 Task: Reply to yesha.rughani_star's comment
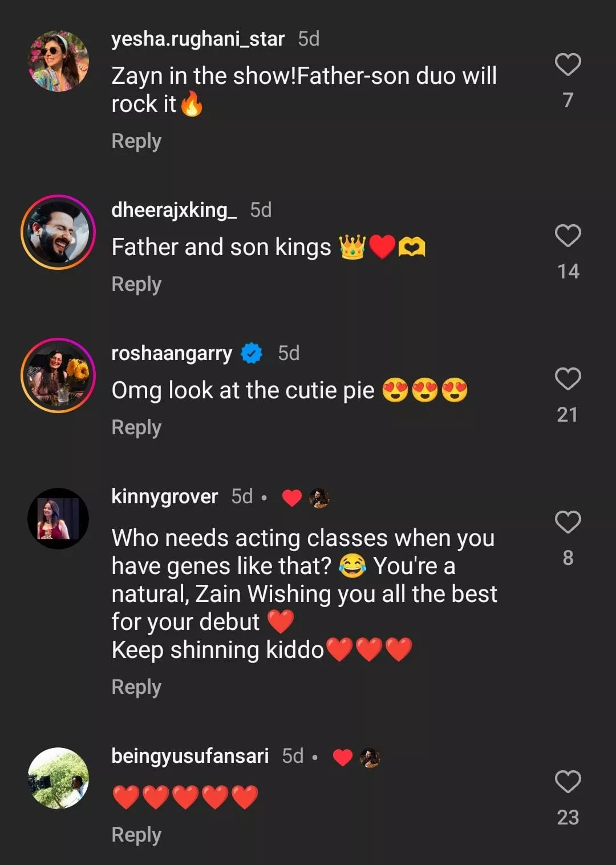click(x=136, y=141)
